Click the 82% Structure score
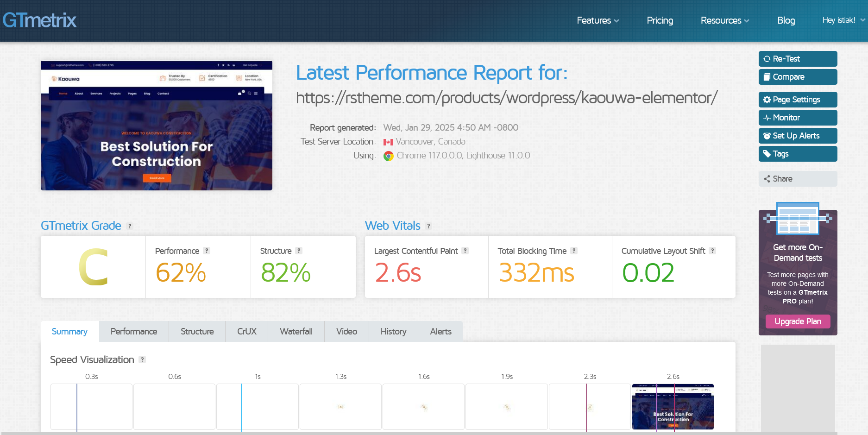 (285, 272)
